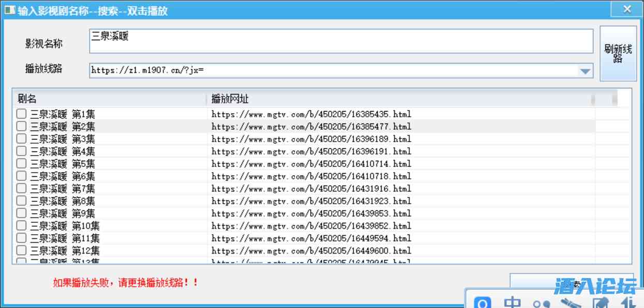Click the input method logo icon
The height and width of the screenshot is (308, 644).
pyautogui.click(x=483, y=303)
